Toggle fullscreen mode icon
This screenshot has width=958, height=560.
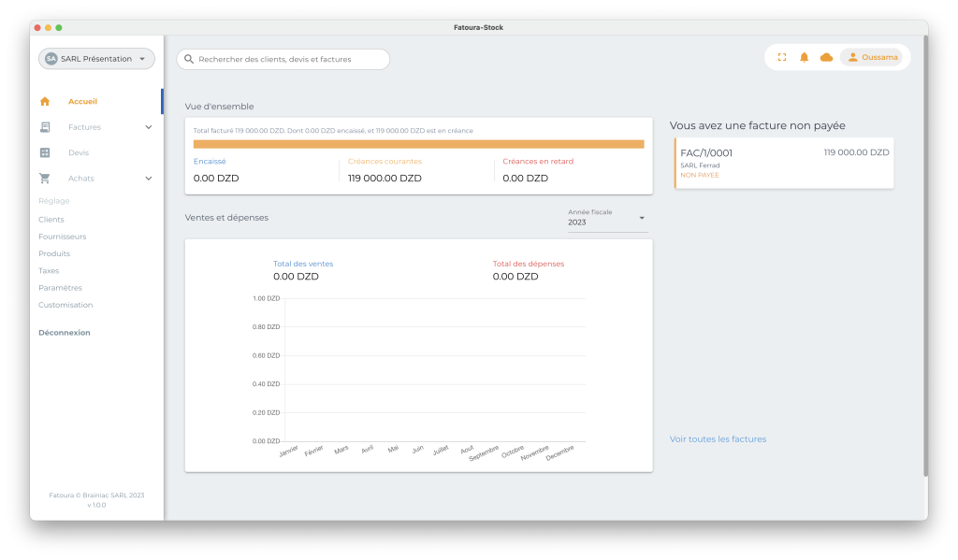[782, 57]
